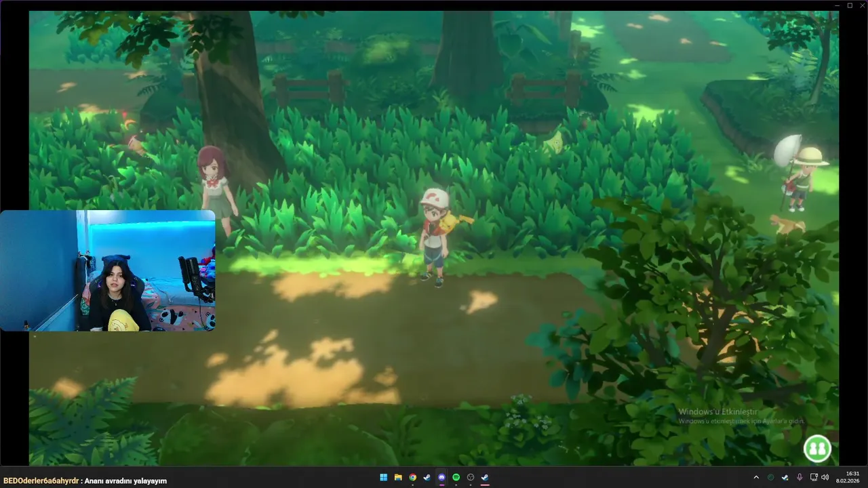This screenshot has width=868, height=488.
Task: Switch to the active Steam window icon
Action: pos(485,477)
